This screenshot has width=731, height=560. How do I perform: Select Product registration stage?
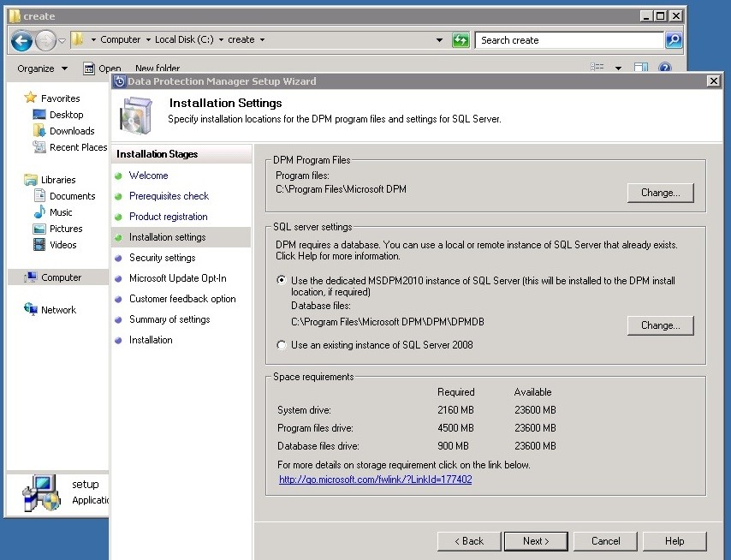click(169, 217)
